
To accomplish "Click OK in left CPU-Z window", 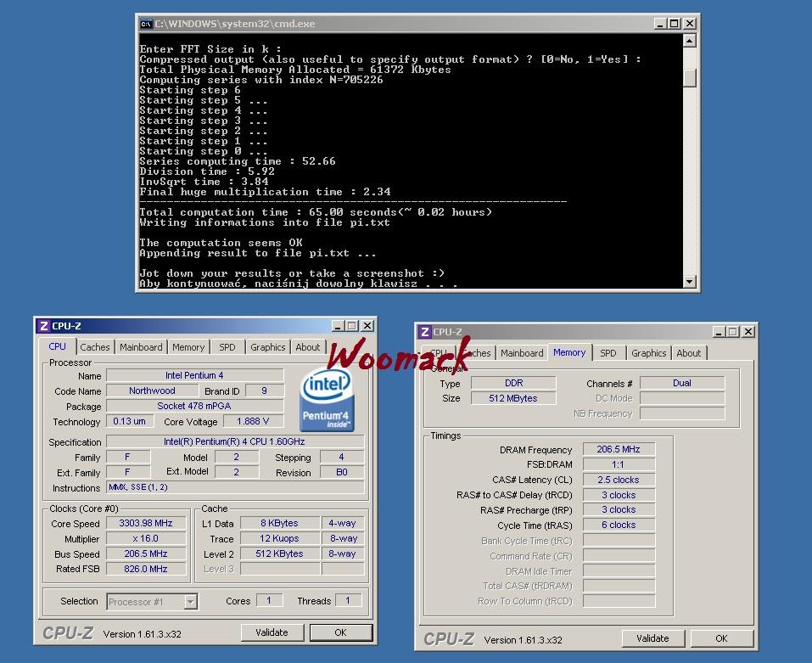I will click(x=341, y=632).
